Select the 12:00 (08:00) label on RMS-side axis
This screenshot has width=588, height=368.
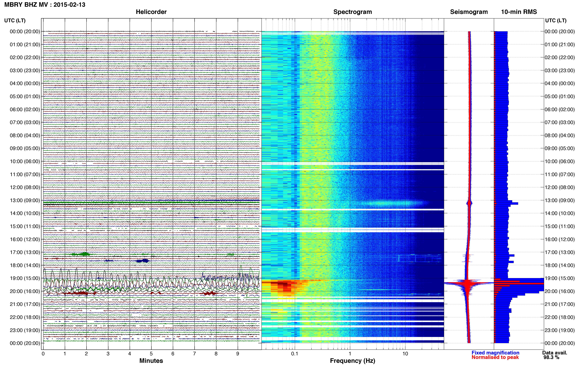[x=560, y=187]
